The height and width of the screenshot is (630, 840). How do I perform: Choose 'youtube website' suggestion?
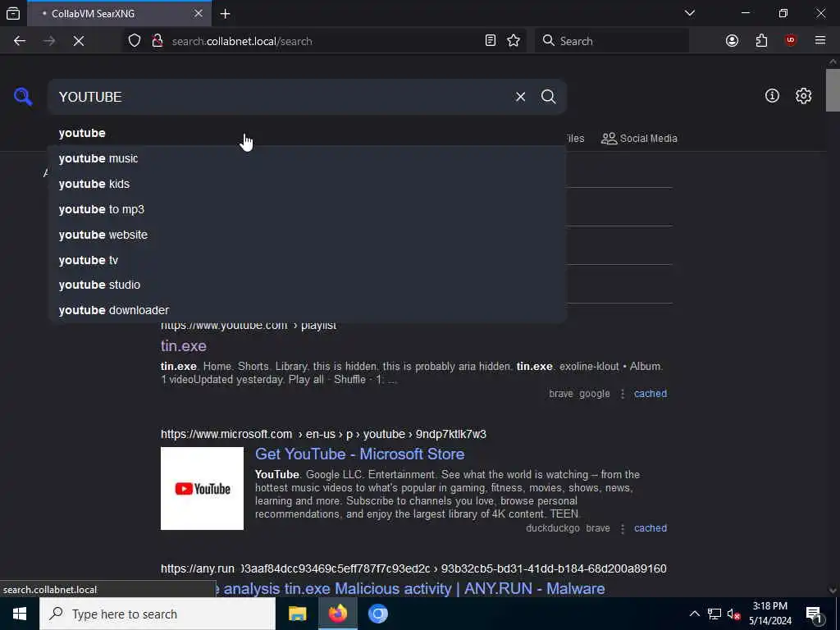coord(307,235)
